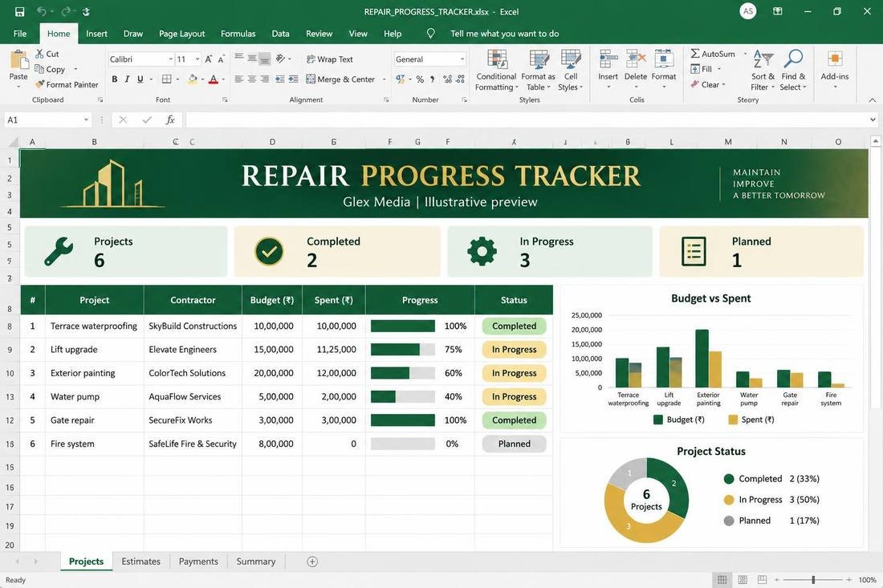Screen dimensions: 883x588
Task: Click the Fill button in editing group
Action: (701, 69)
